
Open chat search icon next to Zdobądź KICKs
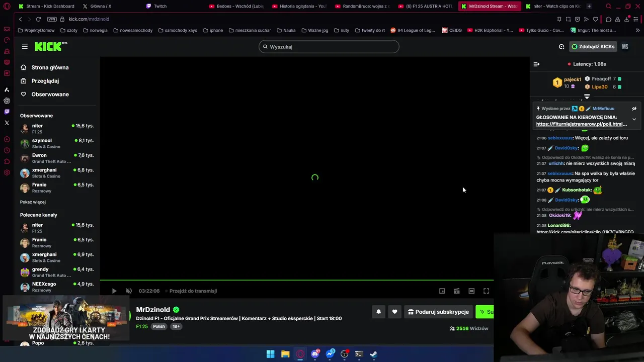pyautogui.click(x=561, y=47)
